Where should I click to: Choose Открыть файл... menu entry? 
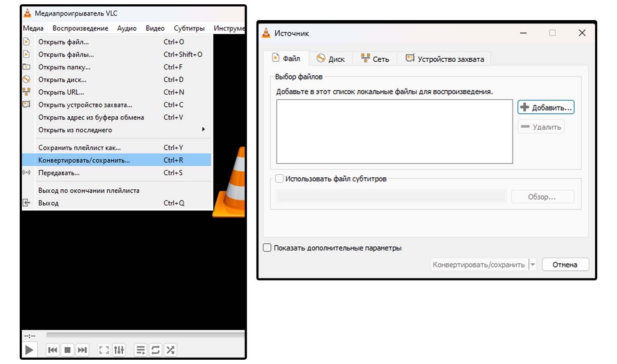pyautogui.click(x=116, y=42)
